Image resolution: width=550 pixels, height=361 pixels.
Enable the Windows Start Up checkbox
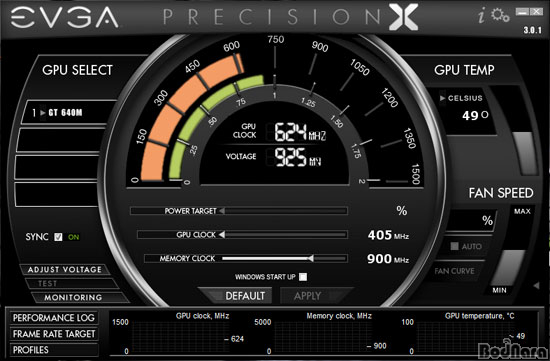coord(303,277)
